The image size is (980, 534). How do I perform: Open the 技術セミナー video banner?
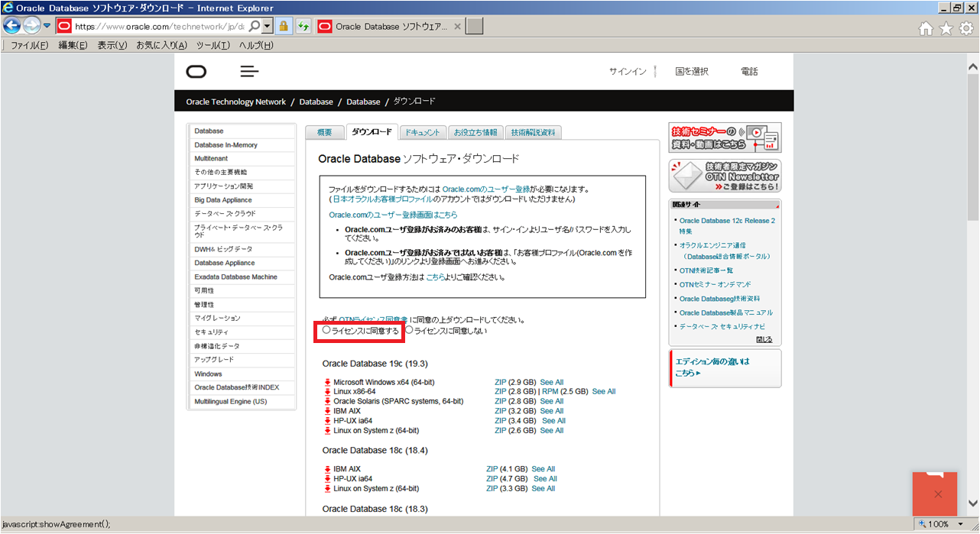pos(724,137)
